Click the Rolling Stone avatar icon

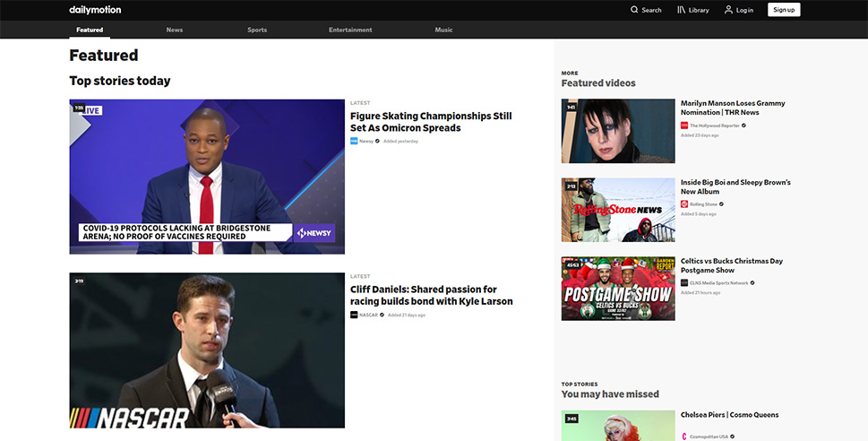click(684, 204)
